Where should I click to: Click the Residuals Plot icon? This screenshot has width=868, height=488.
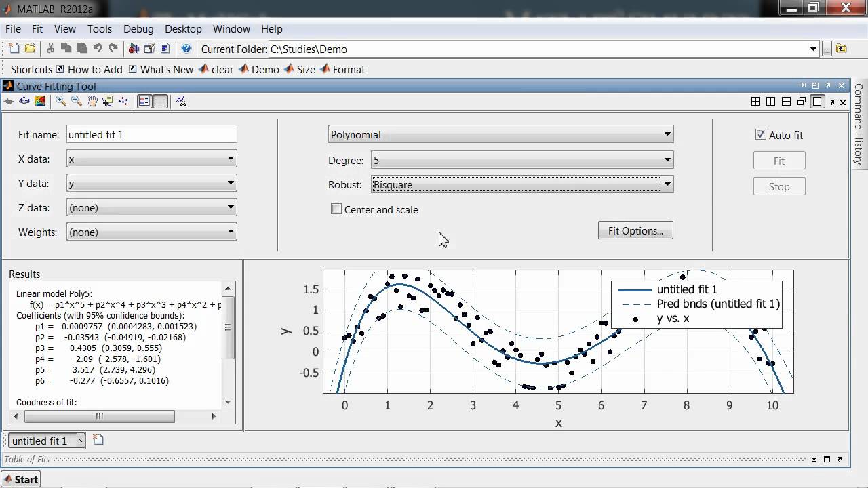[x=24, y=101]
